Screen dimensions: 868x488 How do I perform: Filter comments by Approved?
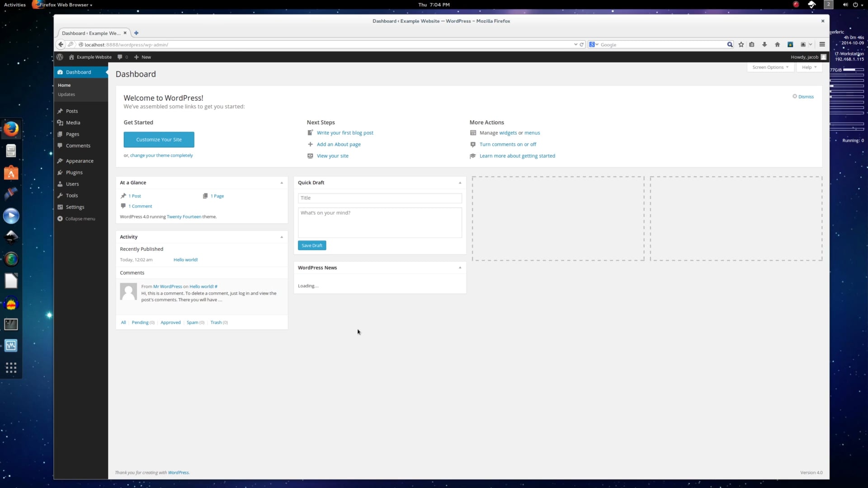point(170,323)
